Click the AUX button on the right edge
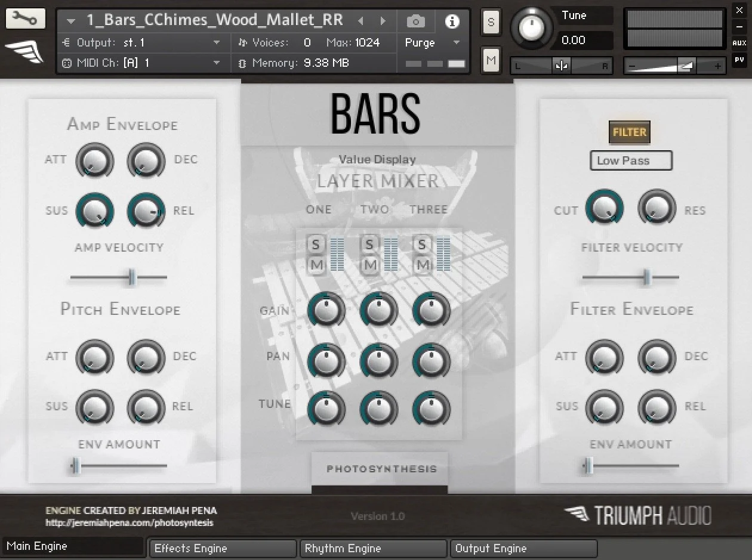This screenshot has height=560, width=752. point(740,43)
